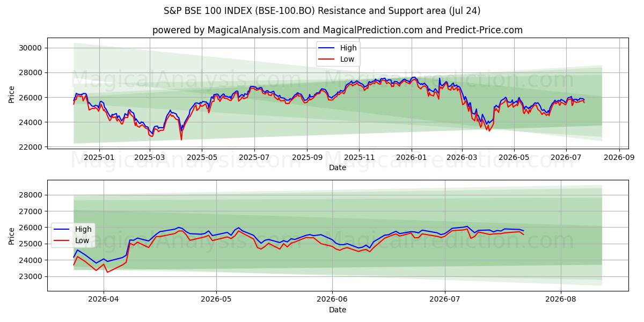Click the bottom chart x-axis tick '2026-08'
Image resolution: width=644 pixels, height=322 pixels.
coord(561,299)
